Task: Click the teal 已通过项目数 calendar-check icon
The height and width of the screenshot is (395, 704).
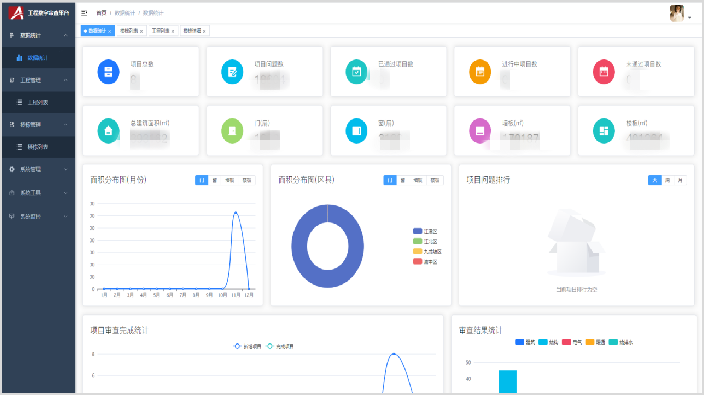Action: [x=356, y=71]
